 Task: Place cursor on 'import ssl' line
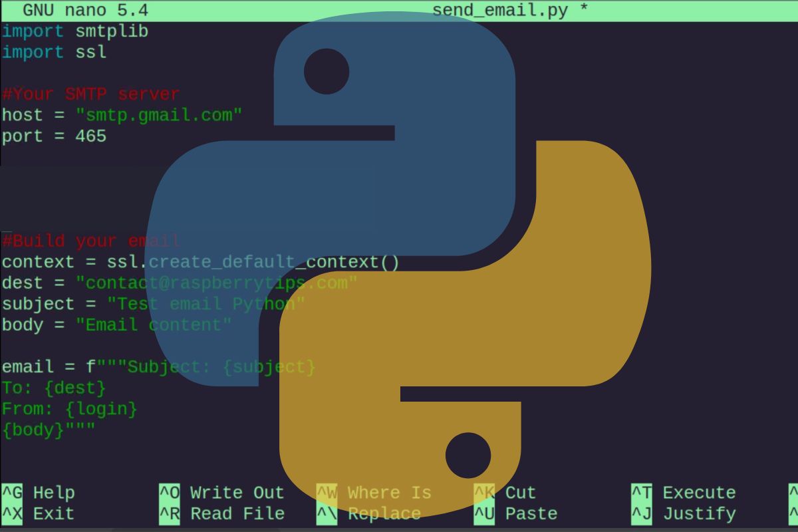click(x=54, y=52)
